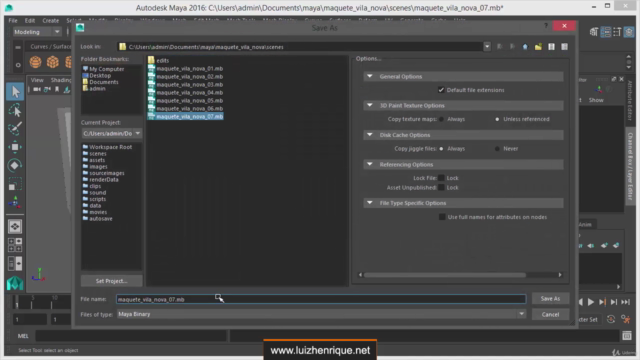Go to home folder in Save As dialog
Viewport: 640px width, 360px height.
click(525, 47)
